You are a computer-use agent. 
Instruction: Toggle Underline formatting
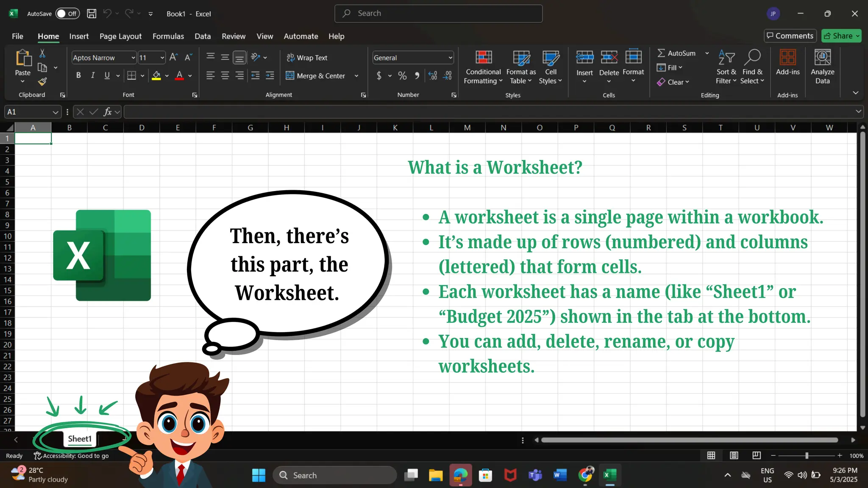(107, 75)
